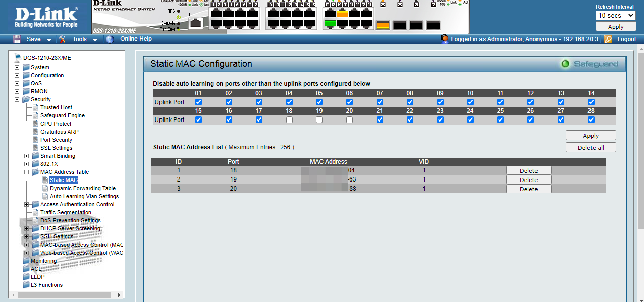The image size is (644, 302).
Task: Click the Auto Learning Vlan Settings page icon
Action: (x=45, y=196)
